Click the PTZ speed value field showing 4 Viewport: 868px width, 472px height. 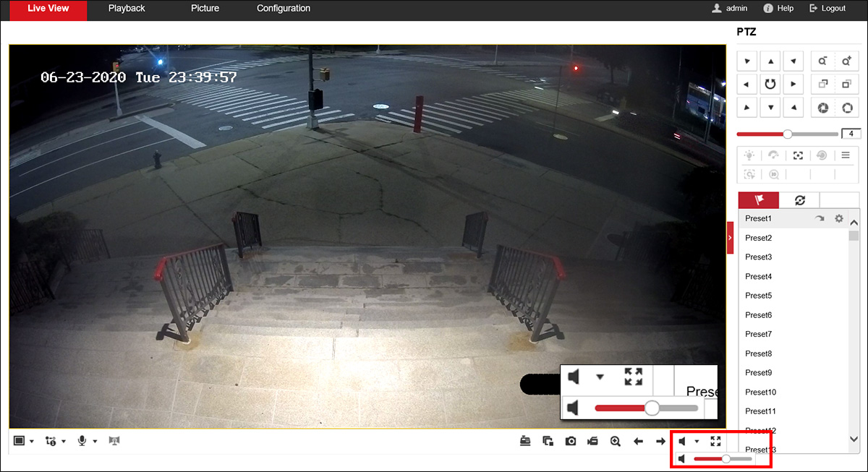851,134
